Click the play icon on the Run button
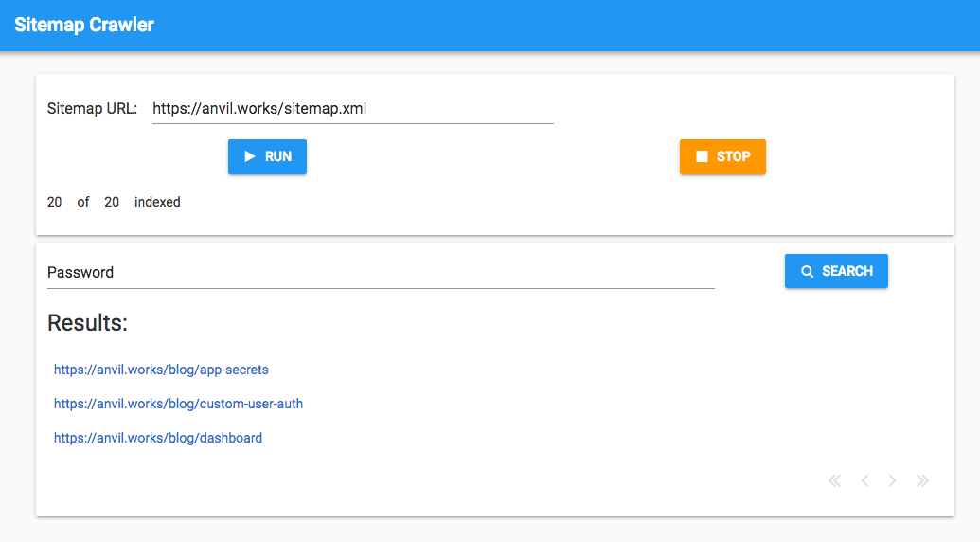Screen dimensions: 980x542 pyautogui.click(x=250, y=156)
